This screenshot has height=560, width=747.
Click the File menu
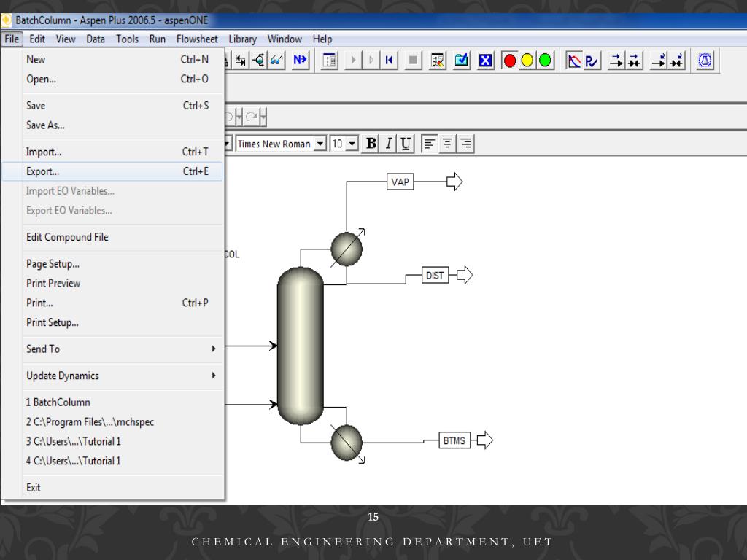coord(12,39)
